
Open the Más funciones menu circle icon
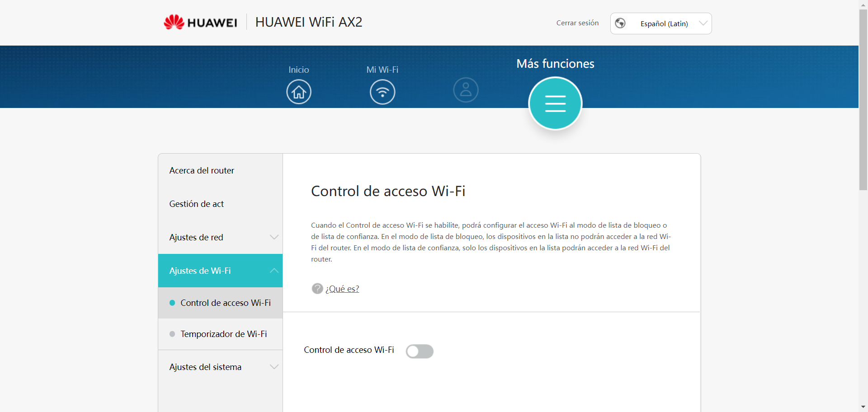click(555, 103)
